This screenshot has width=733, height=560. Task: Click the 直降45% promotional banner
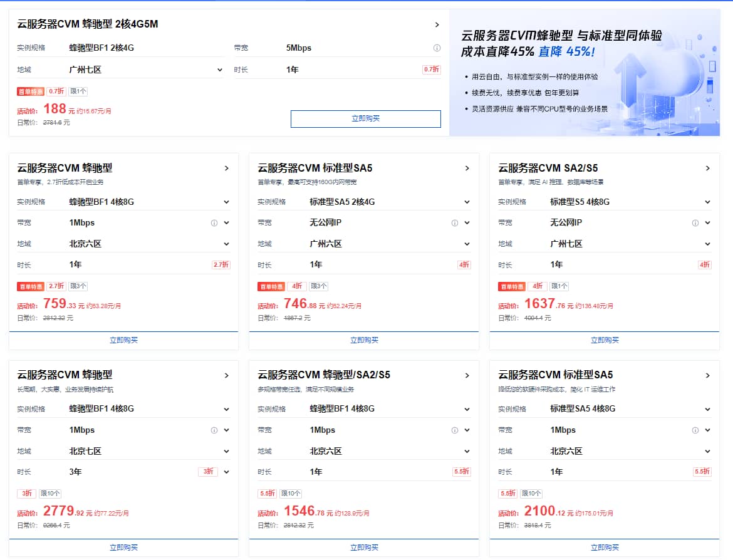click(584, 73)
